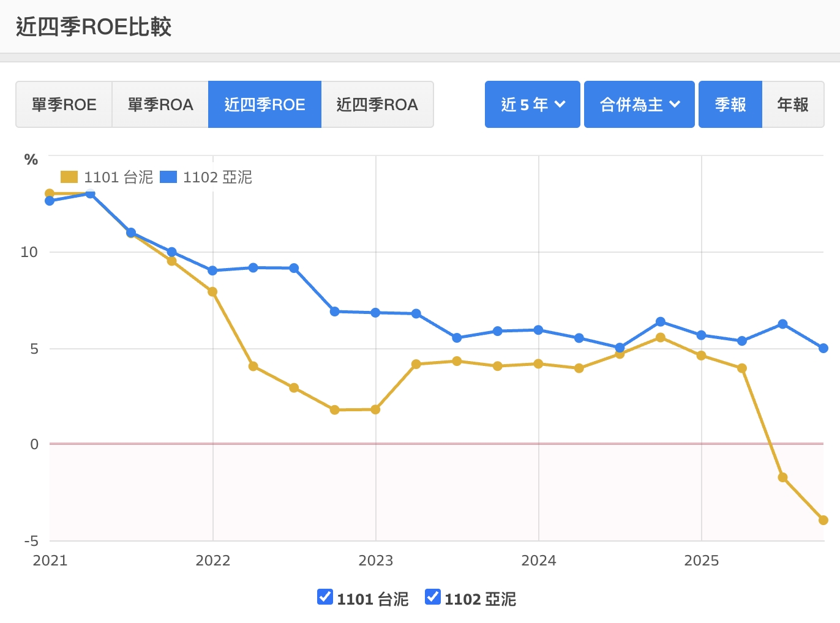
Task: Uncheck the 1102 亞泥 checkbox
Action: [x=433, y=596]
